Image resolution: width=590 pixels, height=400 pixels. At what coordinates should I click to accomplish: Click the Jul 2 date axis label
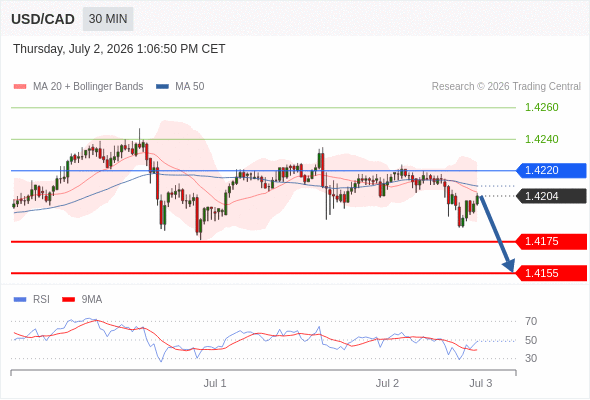pyautogui.click(x=387, y=383)
